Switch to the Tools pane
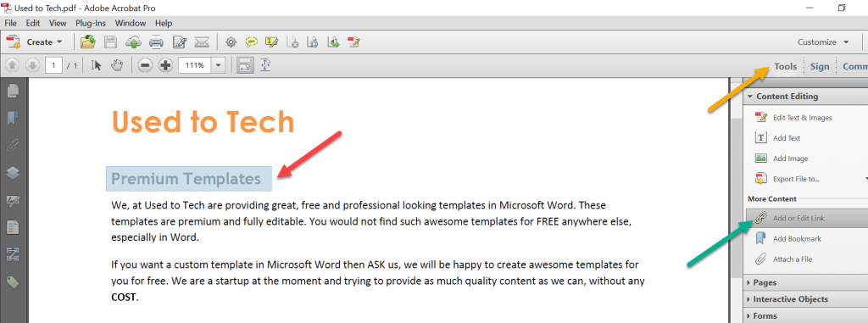The image size is (868, 323). point(785,66)
